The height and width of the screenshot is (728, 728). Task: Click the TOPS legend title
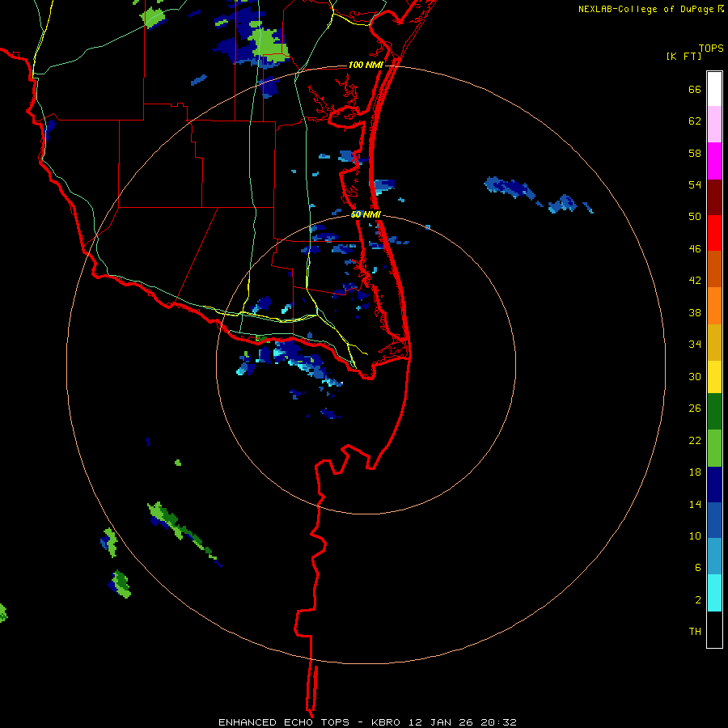point(711,48)
